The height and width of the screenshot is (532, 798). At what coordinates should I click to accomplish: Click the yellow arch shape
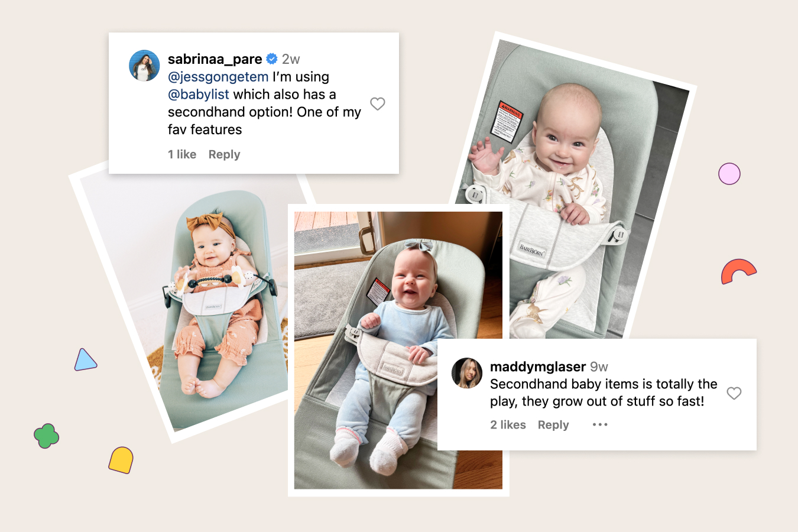121,460
